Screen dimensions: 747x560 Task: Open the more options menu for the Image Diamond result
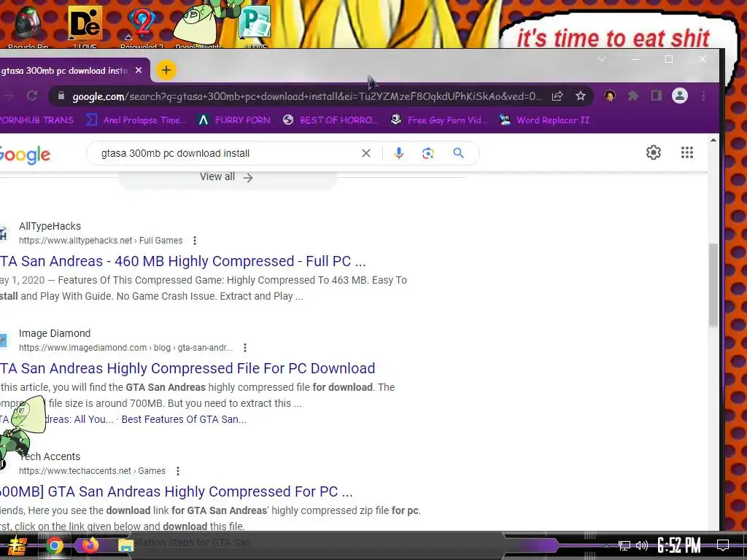245,348
